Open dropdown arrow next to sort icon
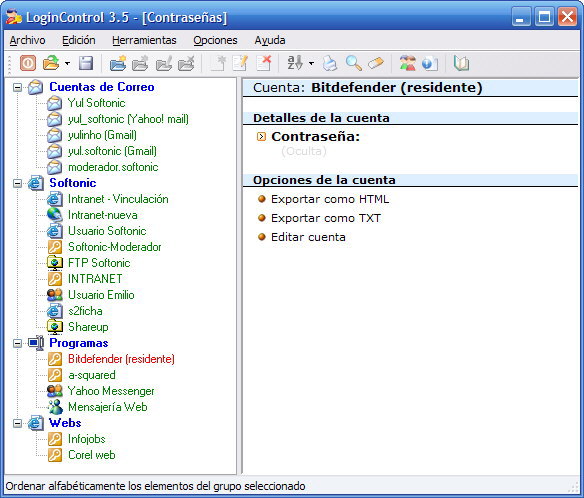Screen dimensions: 584x498 tap(311, 63)
